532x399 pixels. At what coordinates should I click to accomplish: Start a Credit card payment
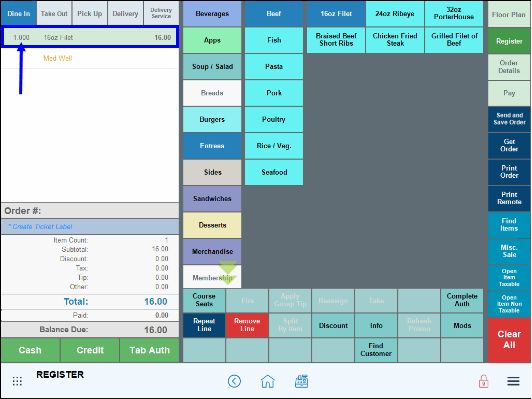coord(89,350)
